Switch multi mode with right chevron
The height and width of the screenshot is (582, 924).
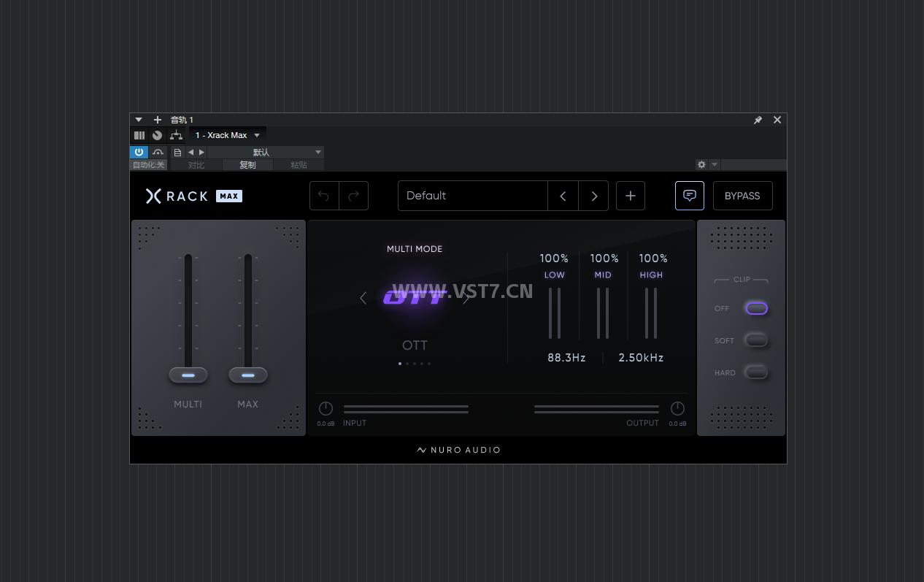467,298
